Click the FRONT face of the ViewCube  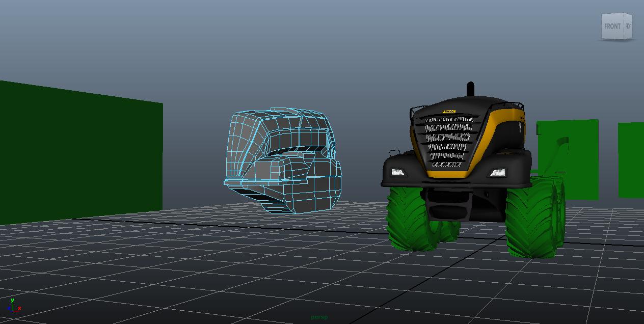(x=612, y=26)
